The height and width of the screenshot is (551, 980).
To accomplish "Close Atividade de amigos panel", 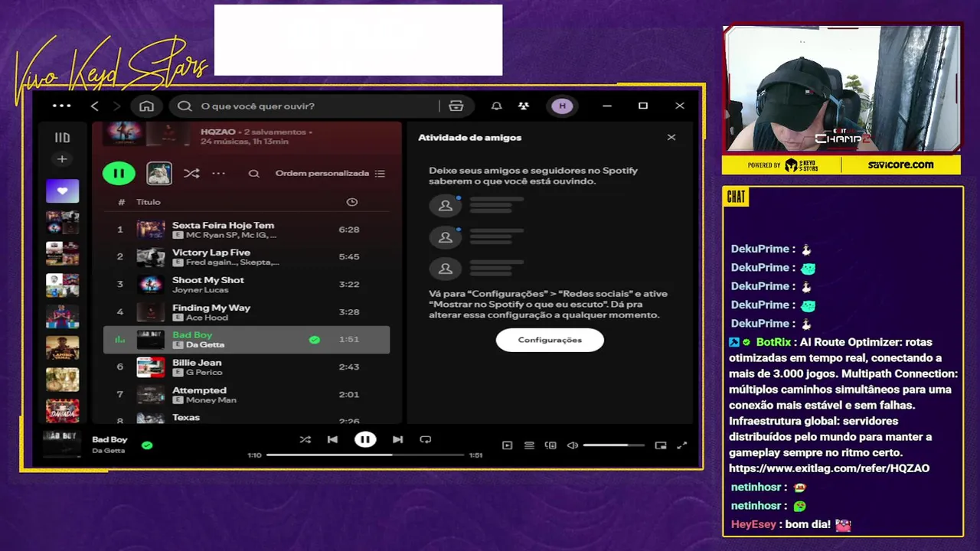I will click(671, 138).
